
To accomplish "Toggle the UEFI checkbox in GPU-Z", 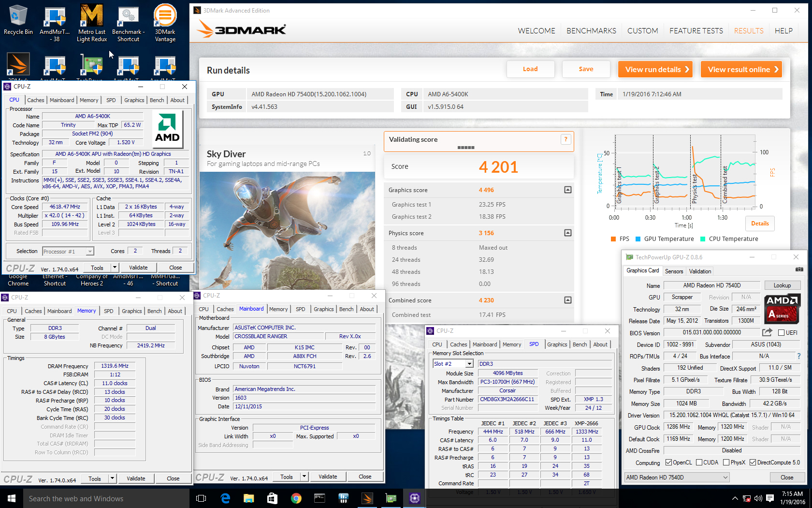I will tap(781, 332).
